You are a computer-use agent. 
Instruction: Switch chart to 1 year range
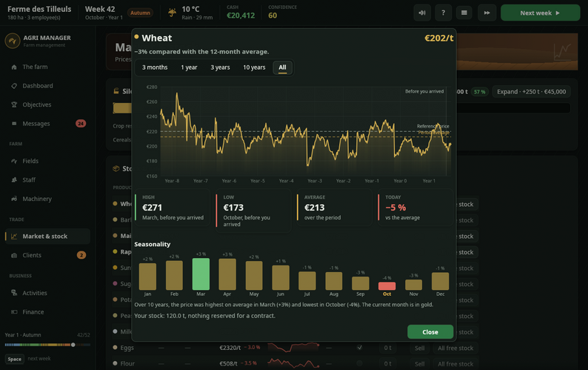[189, 67]
